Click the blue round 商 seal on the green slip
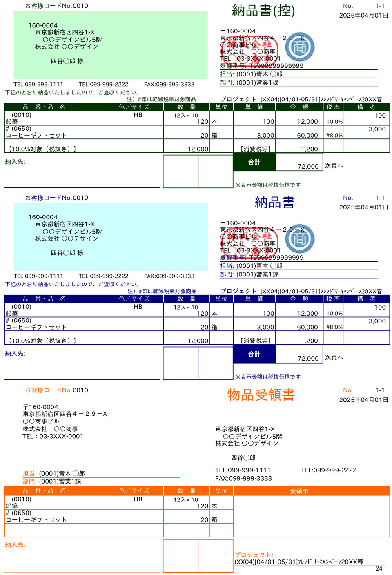The image size is (392, 575). pyautogui.click(x=300, y=47)
